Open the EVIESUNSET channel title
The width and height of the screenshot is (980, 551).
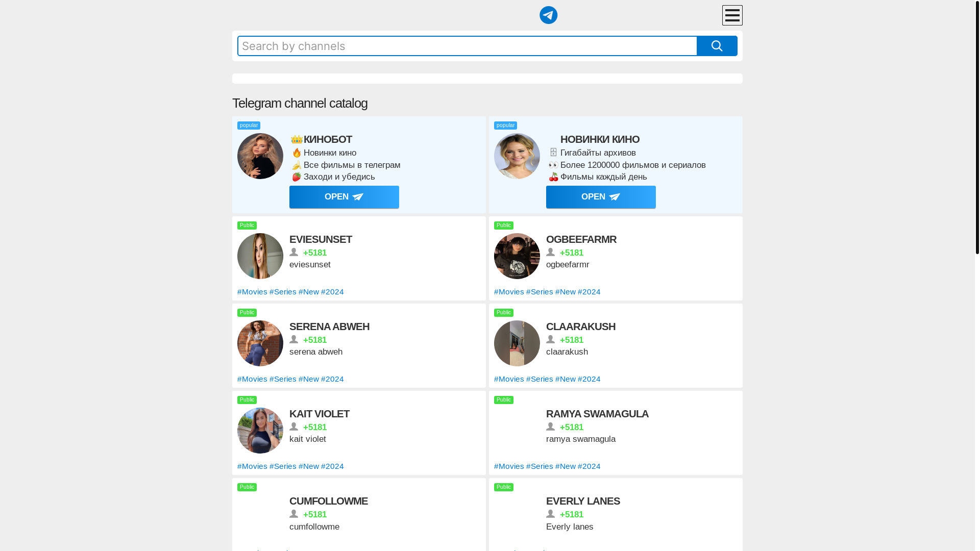[x=321, y=239]
